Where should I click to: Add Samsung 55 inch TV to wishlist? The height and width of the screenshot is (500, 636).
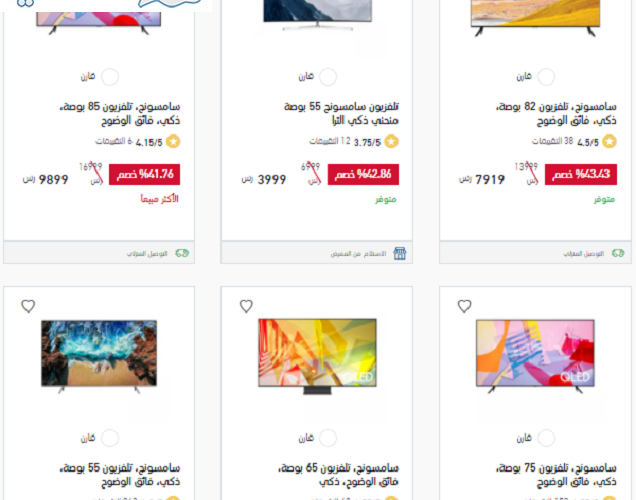(x=28, y=306)
